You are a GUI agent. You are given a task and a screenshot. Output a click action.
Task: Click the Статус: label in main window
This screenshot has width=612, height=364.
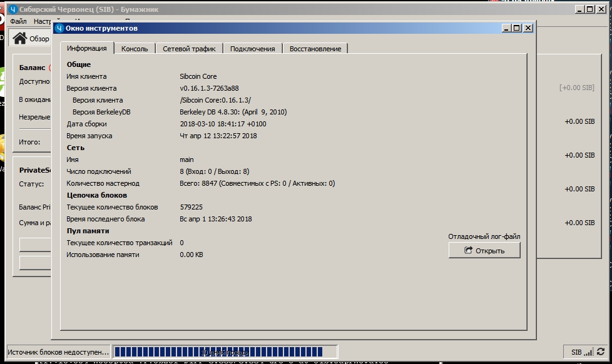tap(31, 184)
